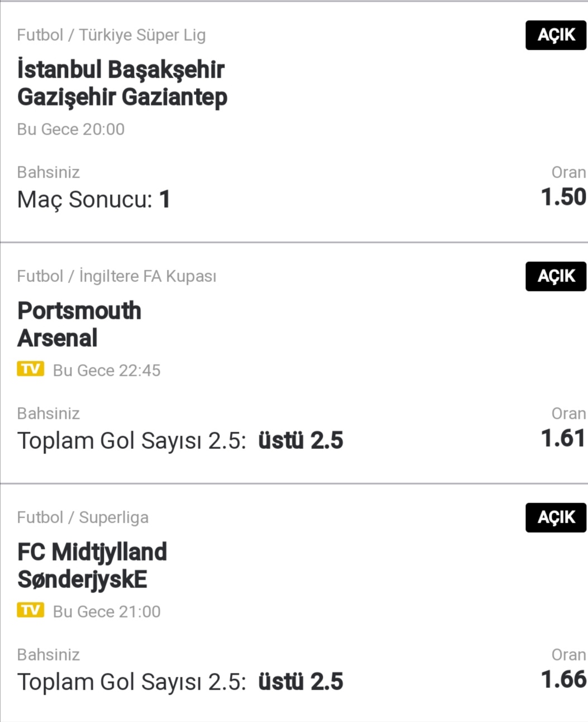Click Futbol / İngiltere FA Kupası breadcrumb
The image size is (588, 722).
tap(117, 276)
